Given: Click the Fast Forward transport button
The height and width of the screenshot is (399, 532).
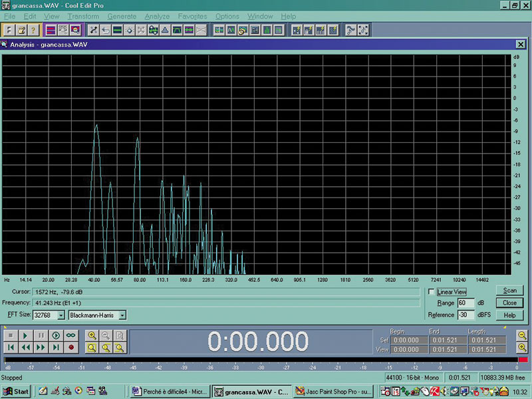Looking at the screenshot, I should click(41, 347).
